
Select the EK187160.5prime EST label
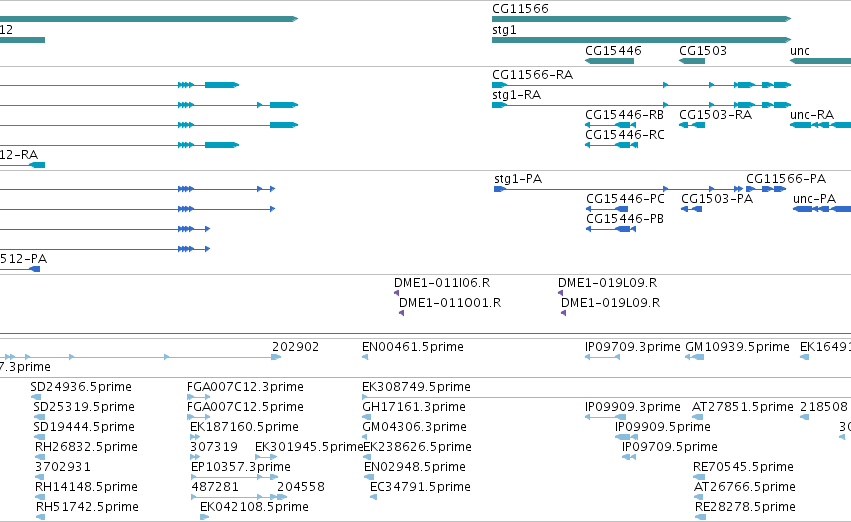click(x=244, y=428)
